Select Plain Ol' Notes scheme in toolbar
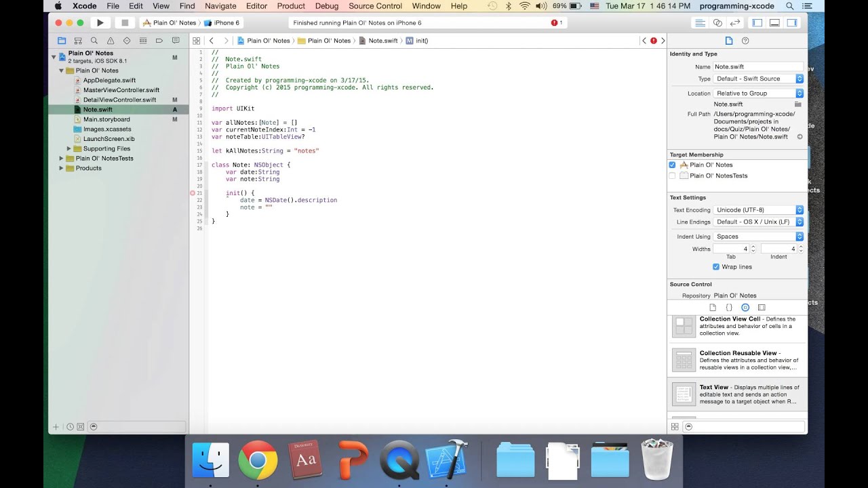This screenshot has height=488, width=868. point(170,22)
